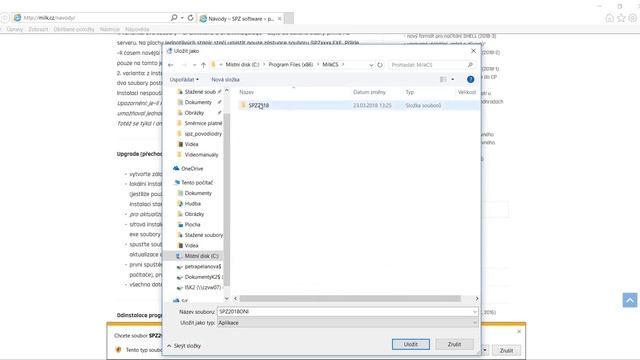Open the Zobrazit menu in Internet Explorer
Screen dimensions: 640x360
(x=38, y=29)
